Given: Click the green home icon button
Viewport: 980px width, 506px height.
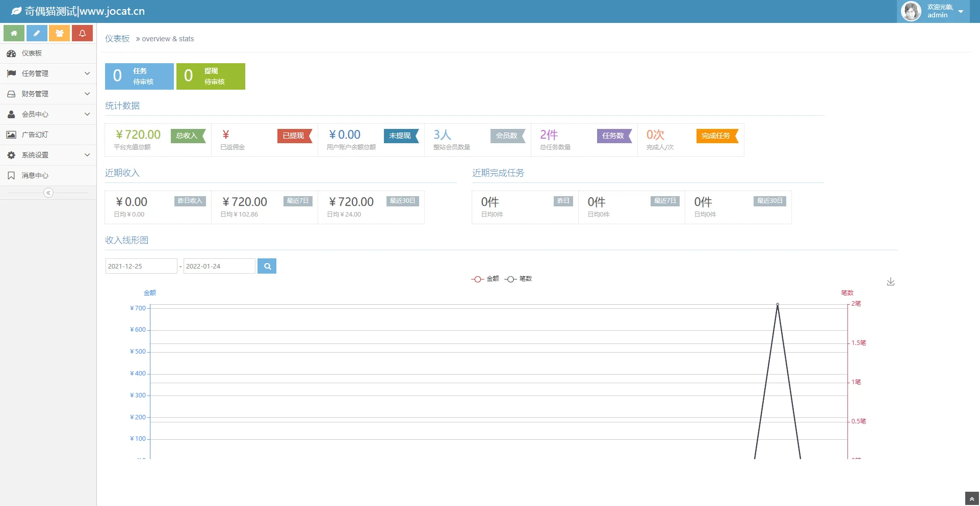Looking at the screenshot, I should pos(14,33).
